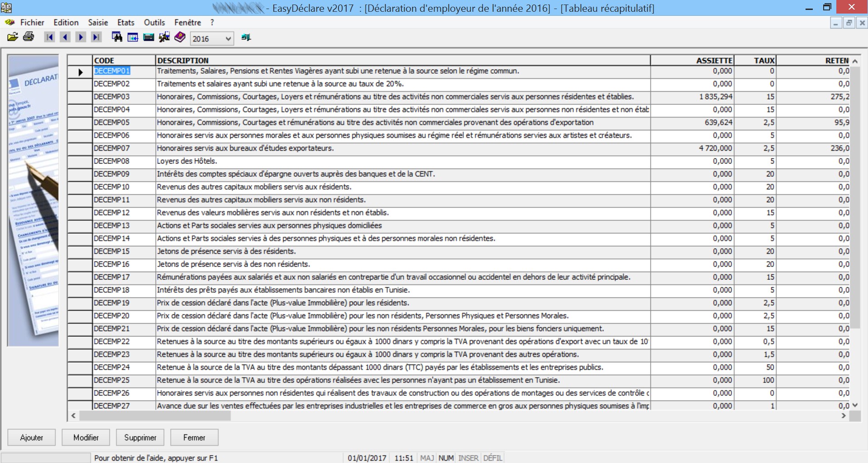
Task: Click the Supprimer button
Action: (x=140, y=438)
